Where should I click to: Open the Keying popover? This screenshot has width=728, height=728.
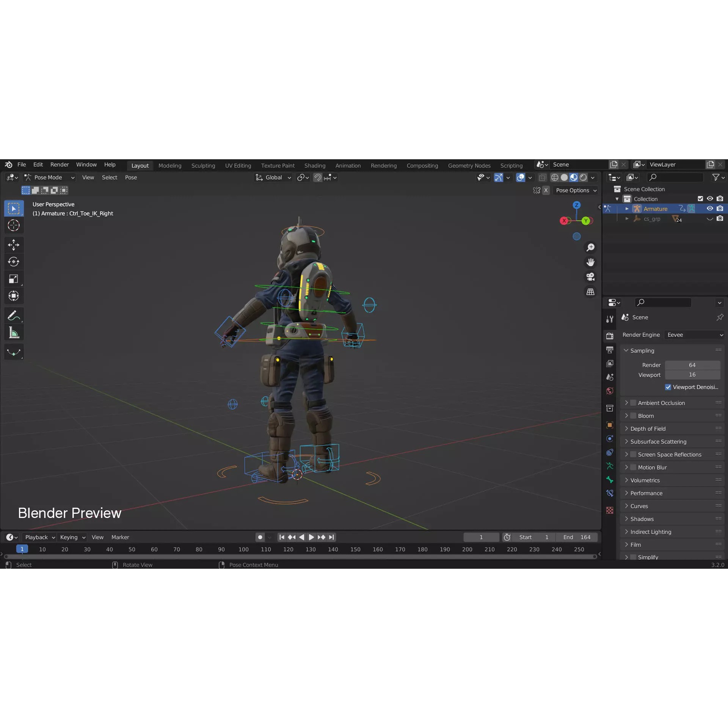tap(72, 537)
